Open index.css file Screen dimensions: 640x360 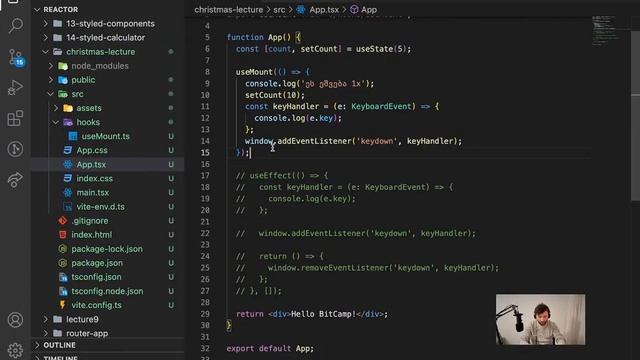pyautogui.click(x=94, y=178)
